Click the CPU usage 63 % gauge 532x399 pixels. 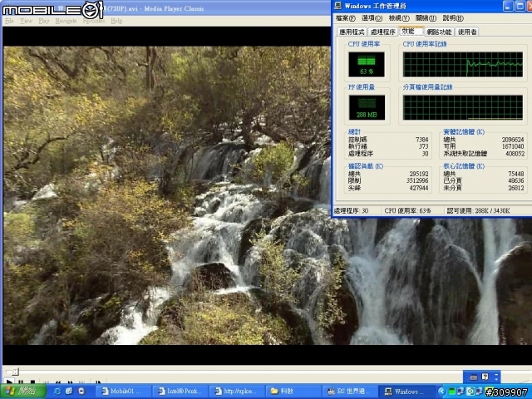pyautogui.click(x=367, y=65)
